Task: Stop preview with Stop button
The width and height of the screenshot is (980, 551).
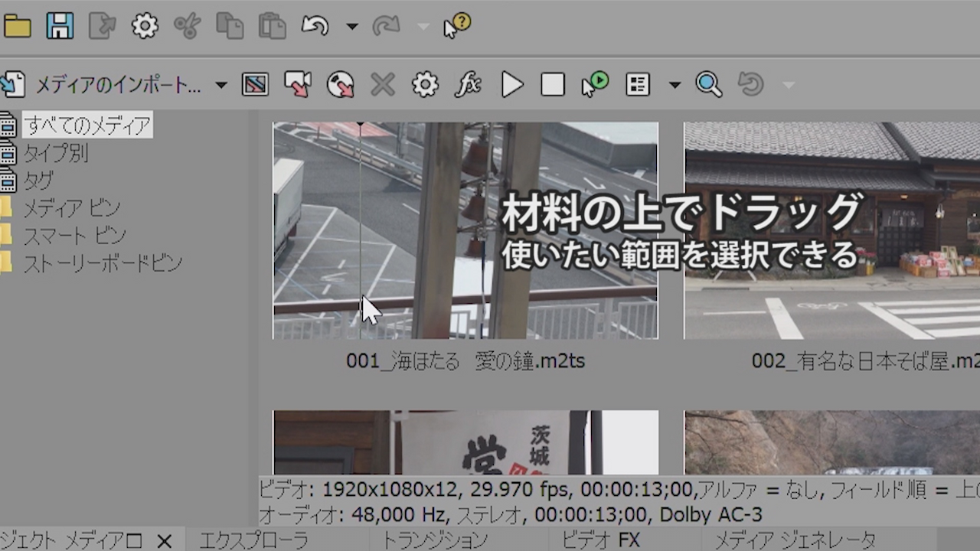Action: point(553,84)
